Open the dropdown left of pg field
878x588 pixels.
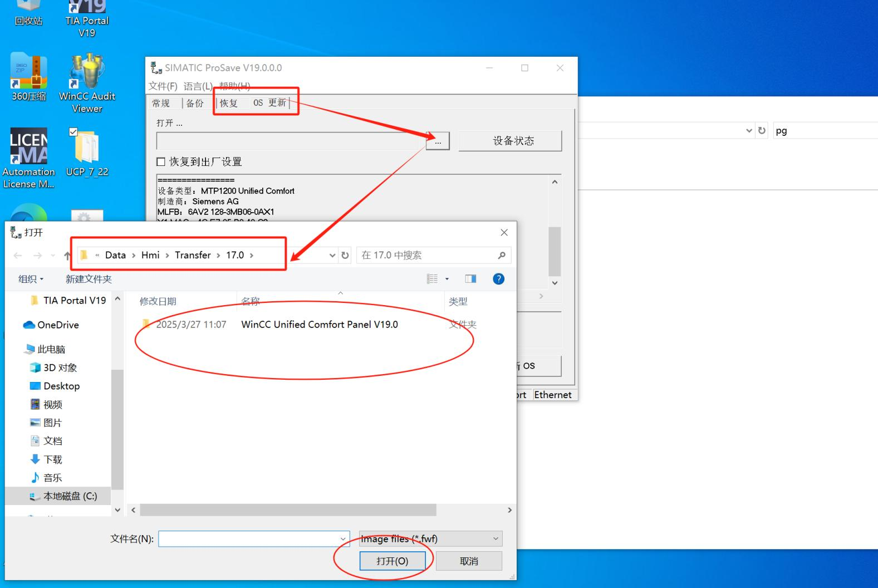point(749,130)
